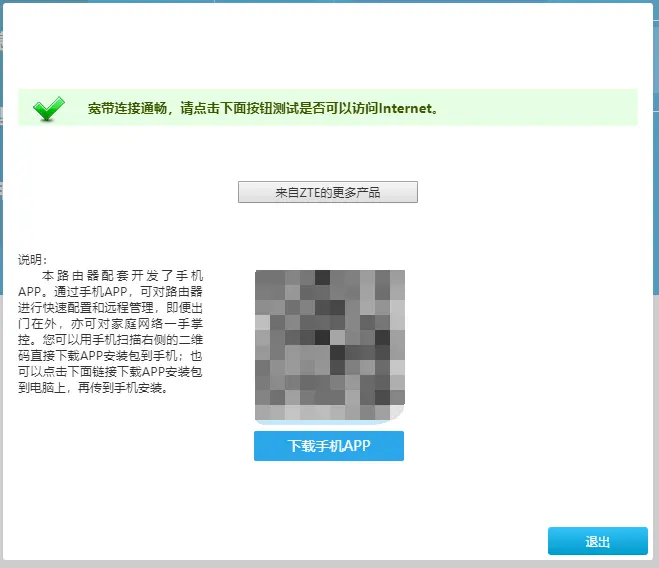This screenshot has width=659, height=568.
Task: Click the '退出' exit button
Action: (x=598, y=541)
